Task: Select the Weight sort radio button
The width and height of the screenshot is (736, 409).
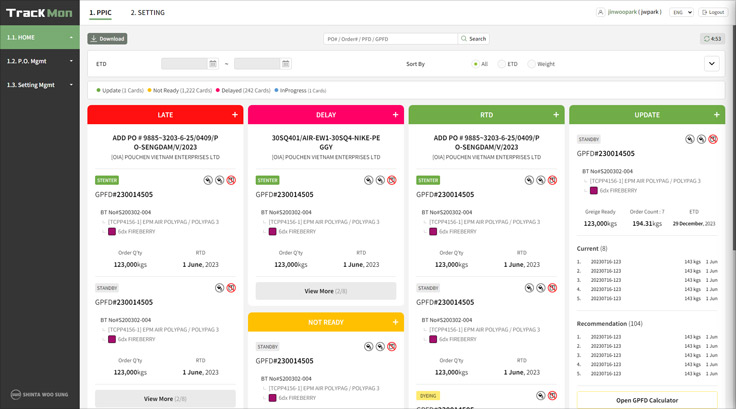Action: [531, 64]
